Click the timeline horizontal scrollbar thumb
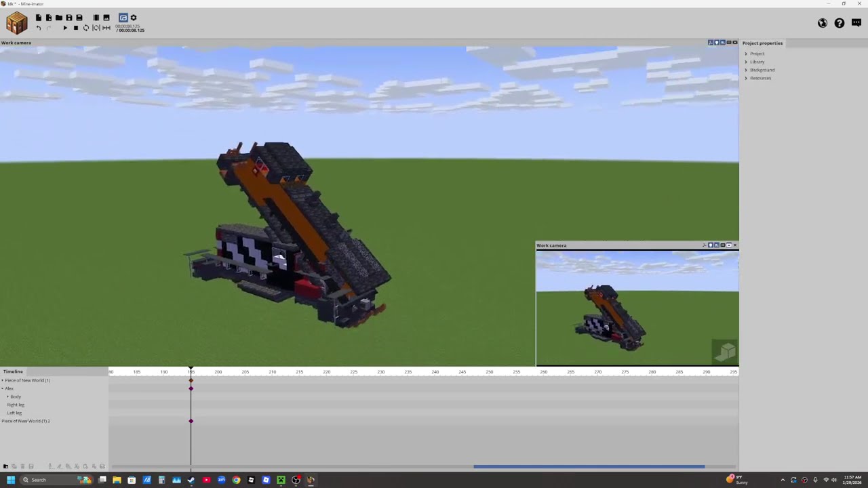 (x=589, y=466)
